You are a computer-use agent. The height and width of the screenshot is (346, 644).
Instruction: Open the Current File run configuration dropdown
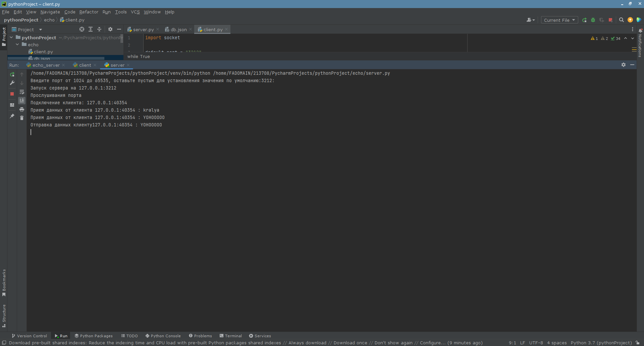point(559,20)
